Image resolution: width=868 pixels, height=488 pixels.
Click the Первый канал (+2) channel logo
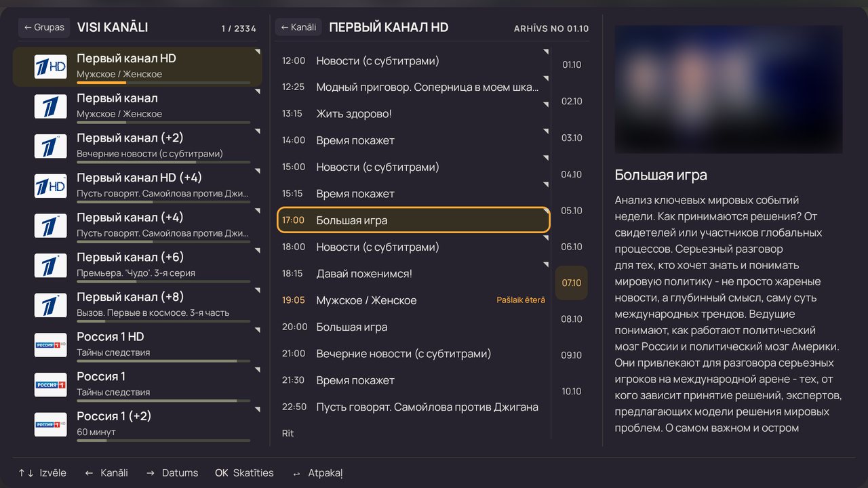pos(51,146)
